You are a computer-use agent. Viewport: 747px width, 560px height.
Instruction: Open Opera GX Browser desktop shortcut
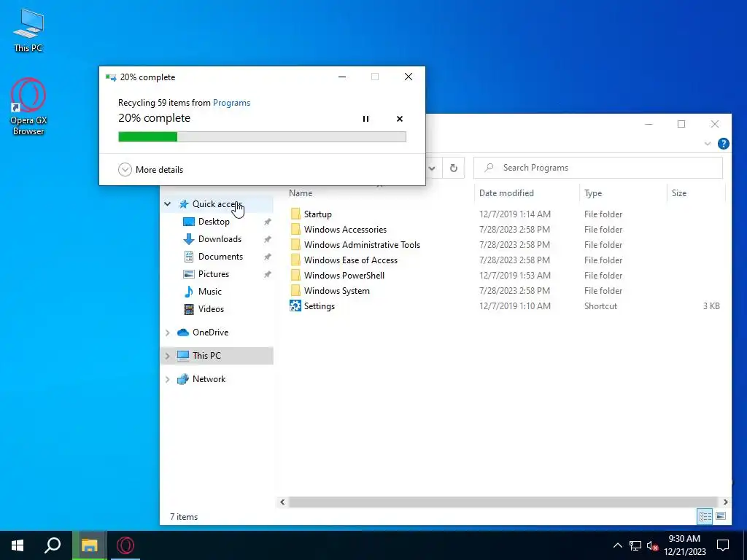click(28, 106)
